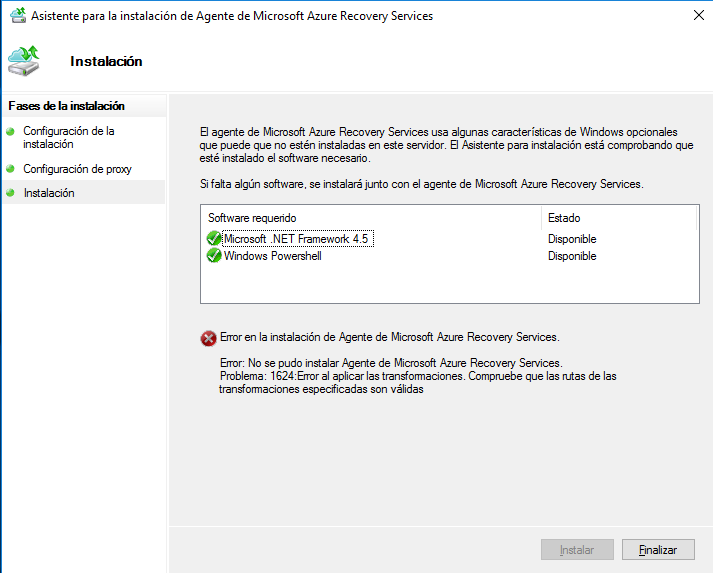Click the large cloud backup header icon
Screen dimensions: 713x573
pos(24,61)
